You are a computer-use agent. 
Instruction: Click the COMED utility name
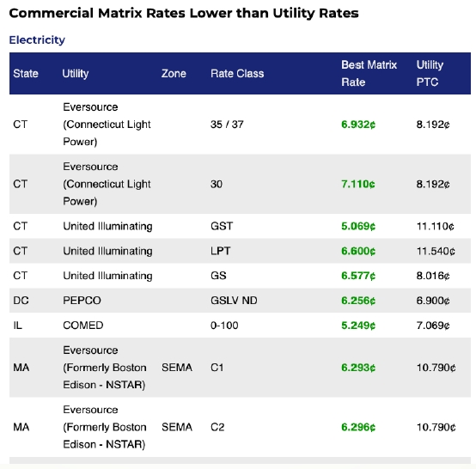tap(82, 326)
